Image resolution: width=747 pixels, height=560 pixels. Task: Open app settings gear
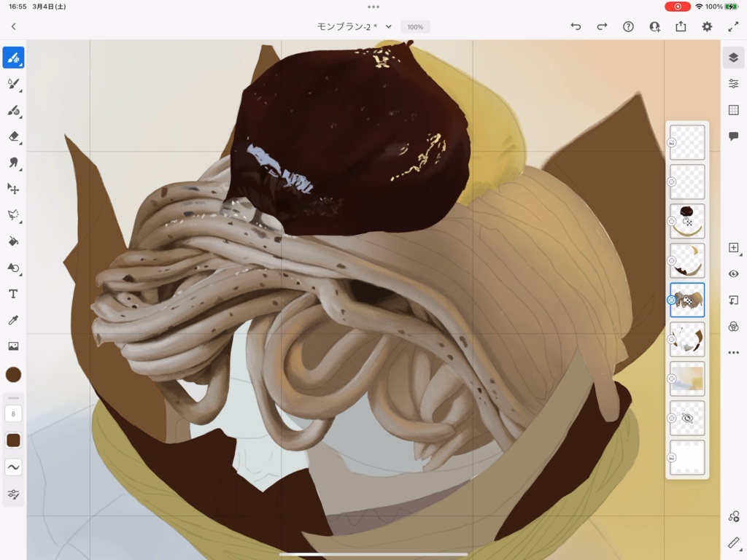pos(707,27)
